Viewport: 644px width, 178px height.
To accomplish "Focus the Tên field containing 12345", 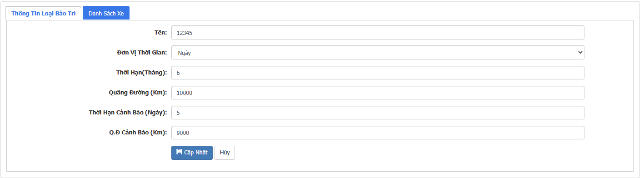I will pos(378,33).
